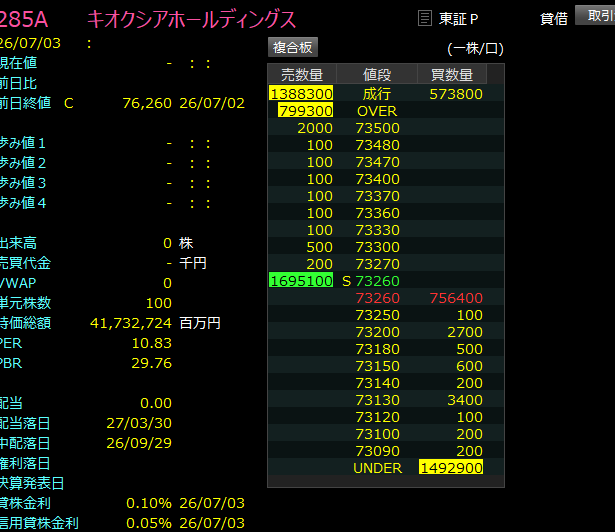Image resolution: width=615 pixels, height=532 pixels.
Task: Click the 成行 buy quantity 573800
Action: (456, 94)
